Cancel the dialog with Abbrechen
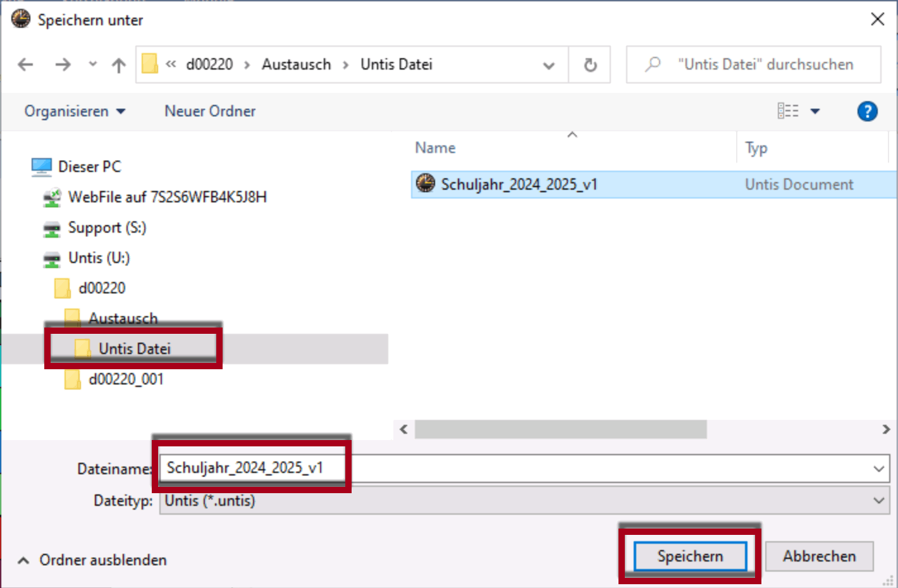The image size is (898, 588). pyautogui.click(x=819, y=556)
